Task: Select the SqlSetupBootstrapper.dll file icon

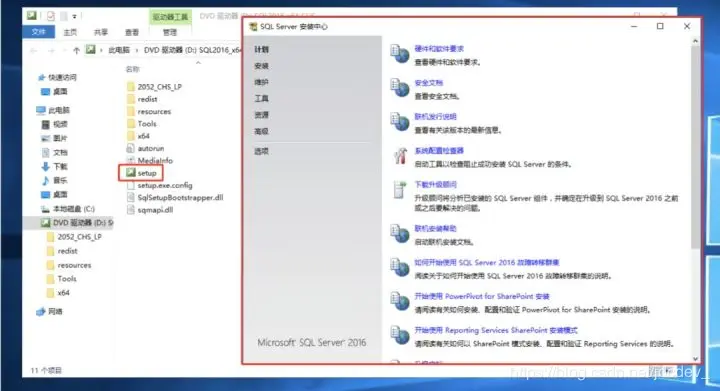Action: (130, 197)
